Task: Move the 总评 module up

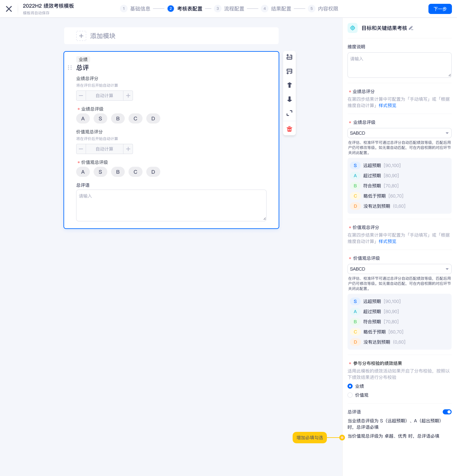Action: (x=289, y=85)
